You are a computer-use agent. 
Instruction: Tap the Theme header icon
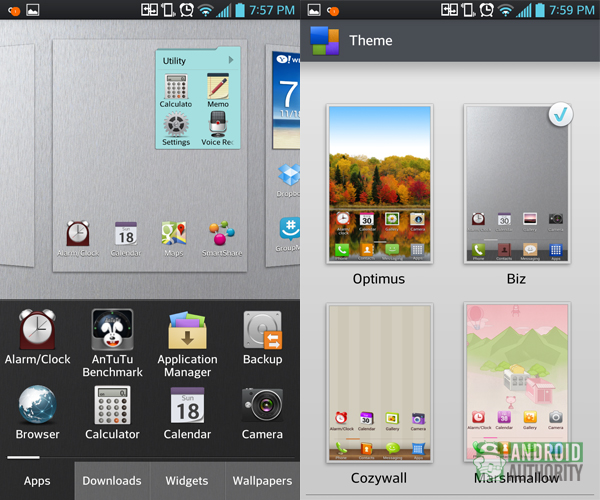tap(324, 41)
